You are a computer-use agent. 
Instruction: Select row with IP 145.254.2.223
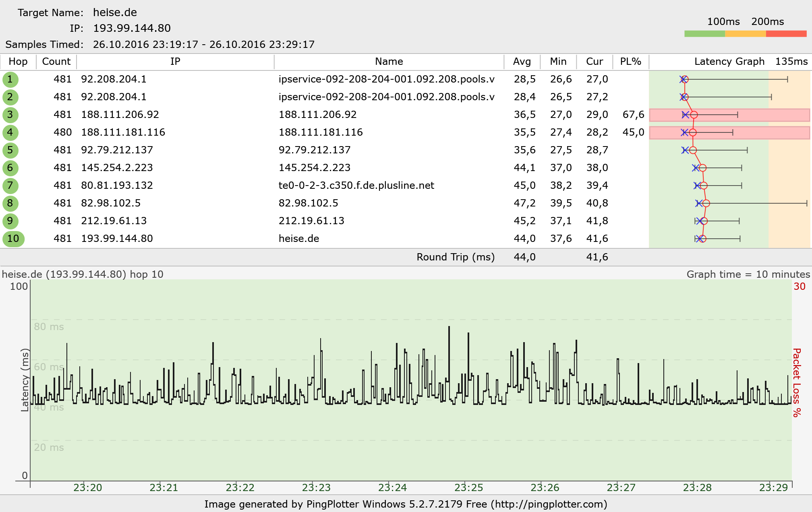[x=117, y=168]
